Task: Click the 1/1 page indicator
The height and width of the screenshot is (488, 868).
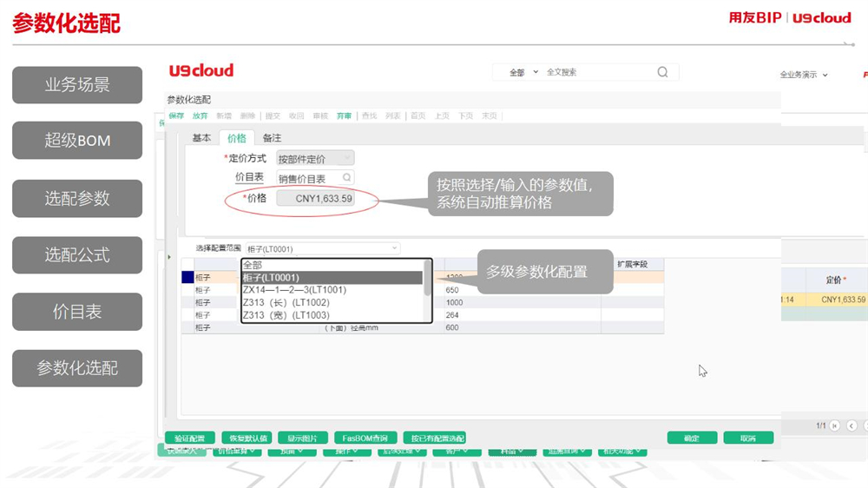Action: coord(820,425)
